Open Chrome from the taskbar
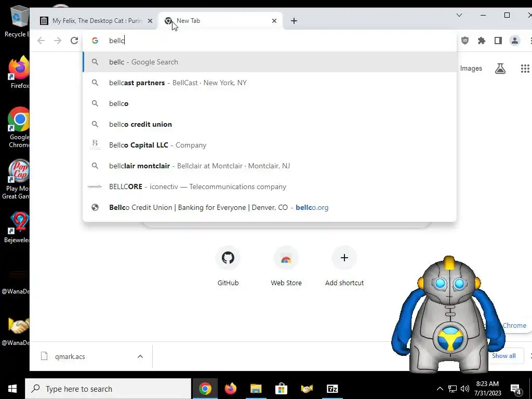Screen dimensions: 532x399 [x=205, y=389]
